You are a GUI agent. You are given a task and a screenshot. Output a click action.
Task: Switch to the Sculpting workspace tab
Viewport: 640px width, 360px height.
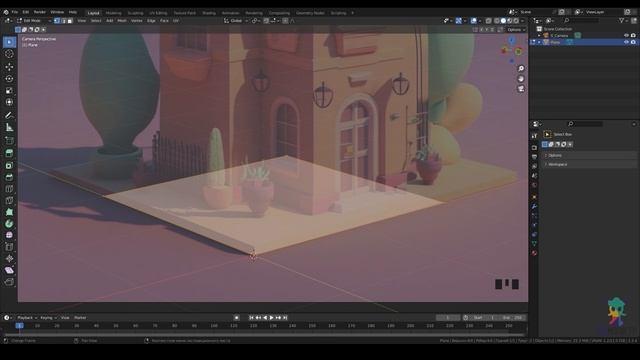pyautogui.click(x=136, y=13)
